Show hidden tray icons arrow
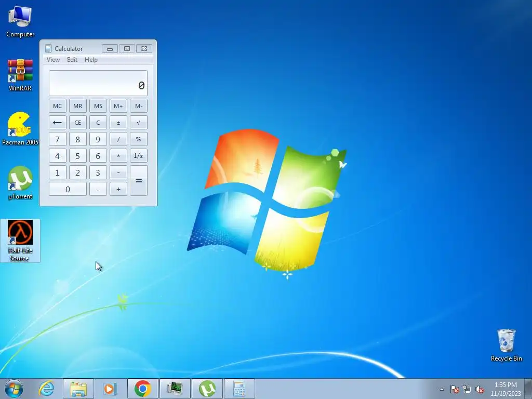Screen dimensions: 532x399 click(x=442, y=389)
